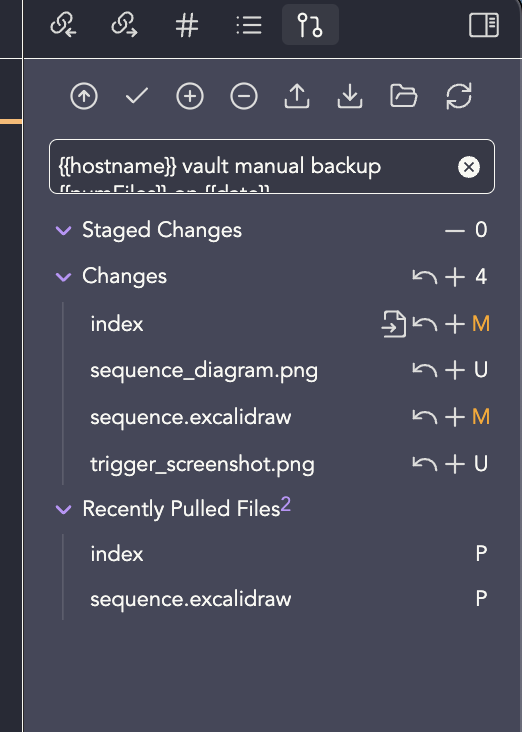The height and width of the screenshot is (732, 522).
Task: Change layout with the folder icon
Action: point(403,96)
